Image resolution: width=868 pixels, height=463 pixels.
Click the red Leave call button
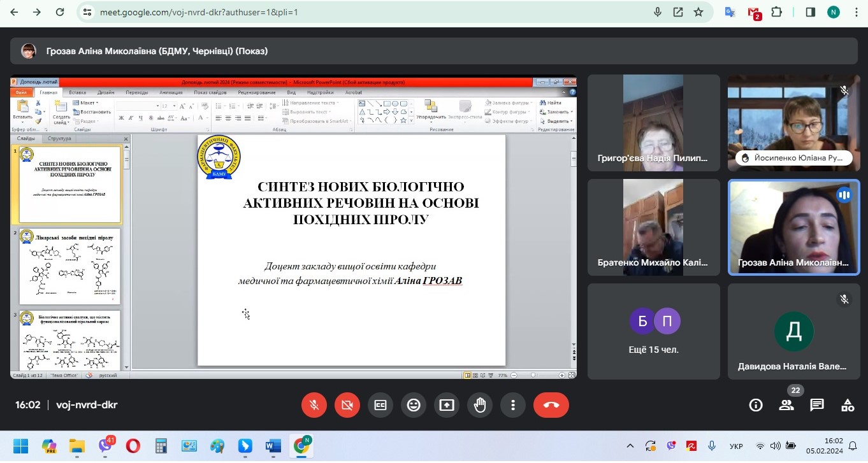[551, 405]
